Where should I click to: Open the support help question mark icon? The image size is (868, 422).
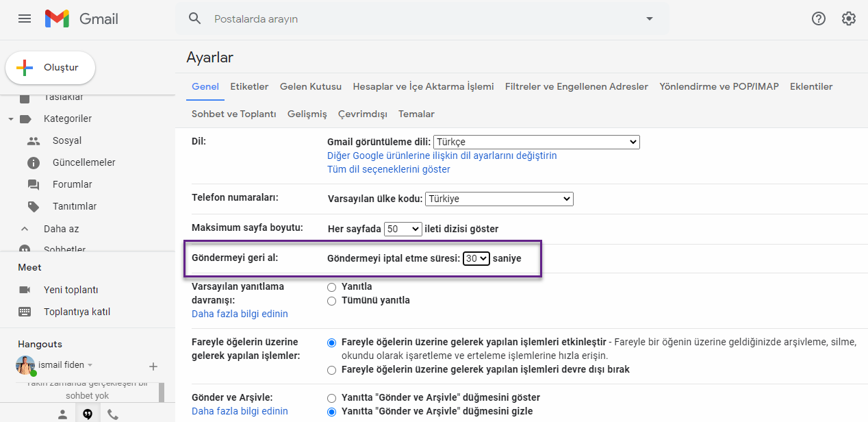819,18
